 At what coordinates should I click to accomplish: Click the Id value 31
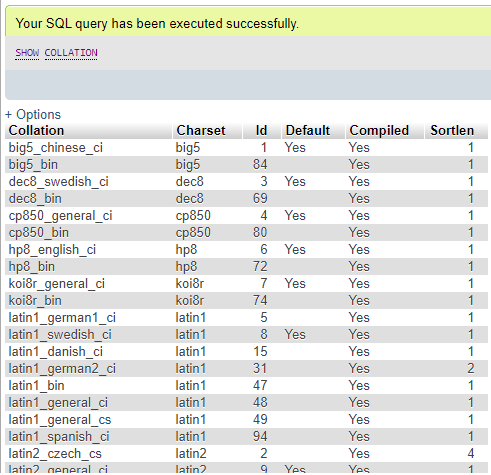coord(260,369)
